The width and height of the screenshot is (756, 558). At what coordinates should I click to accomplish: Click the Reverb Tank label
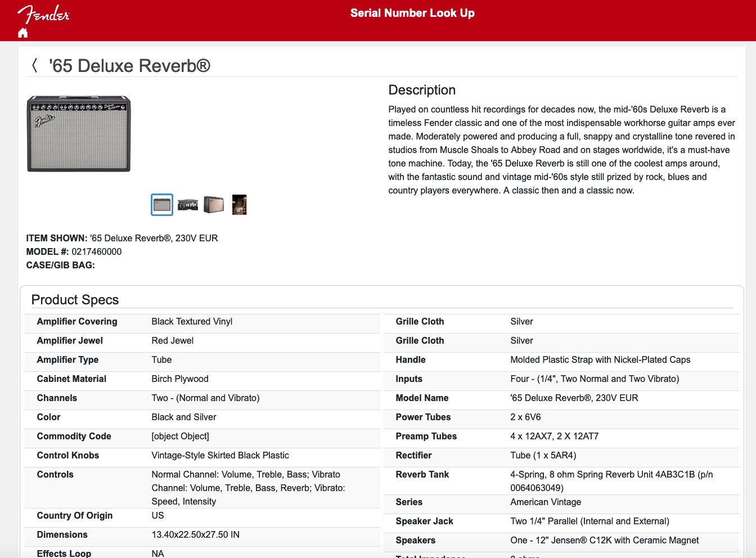(x=422, y=474)
